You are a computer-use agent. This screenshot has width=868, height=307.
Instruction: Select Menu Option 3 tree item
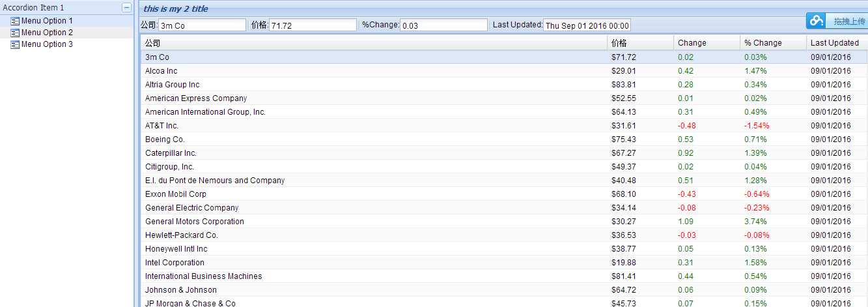[66, 44]
